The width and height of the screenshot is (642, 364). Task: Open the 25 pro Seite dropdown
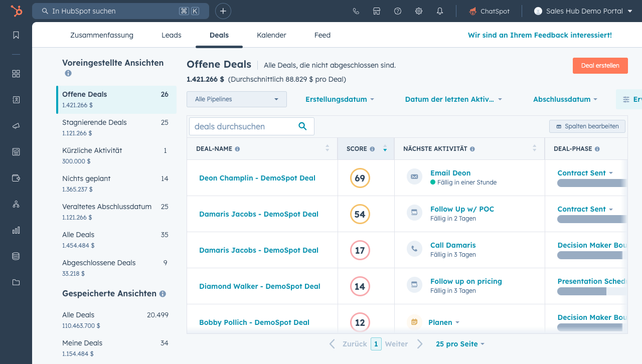[x=460, y=344]
